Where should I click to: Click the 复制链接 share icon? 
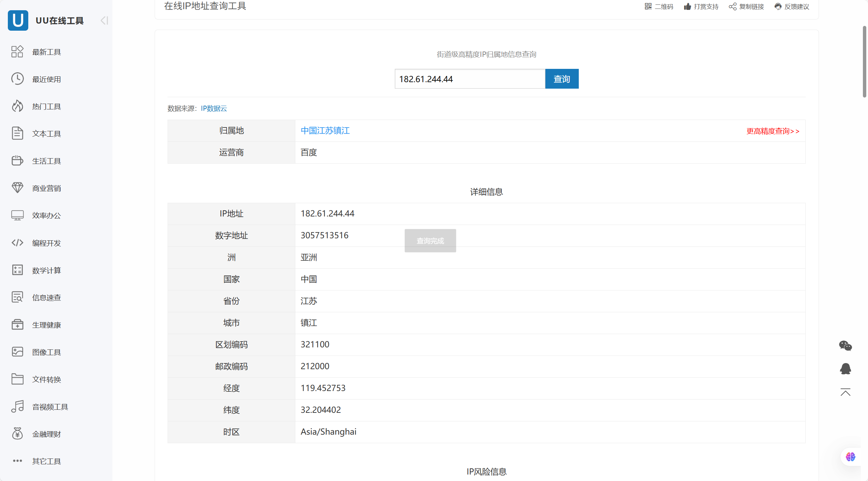pyautogui.click(x=732, y=6)
